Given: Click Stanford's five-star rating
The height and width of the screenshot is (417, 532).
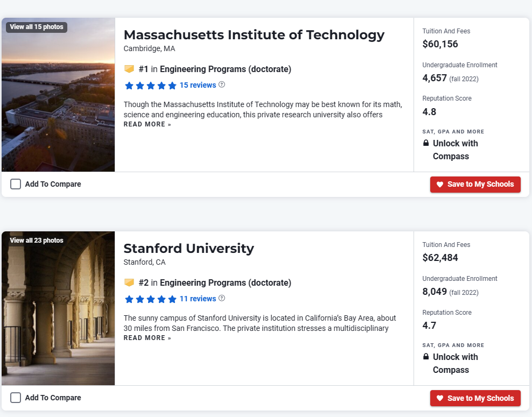Looking at the screenshot, I should (x=150, y=299).
